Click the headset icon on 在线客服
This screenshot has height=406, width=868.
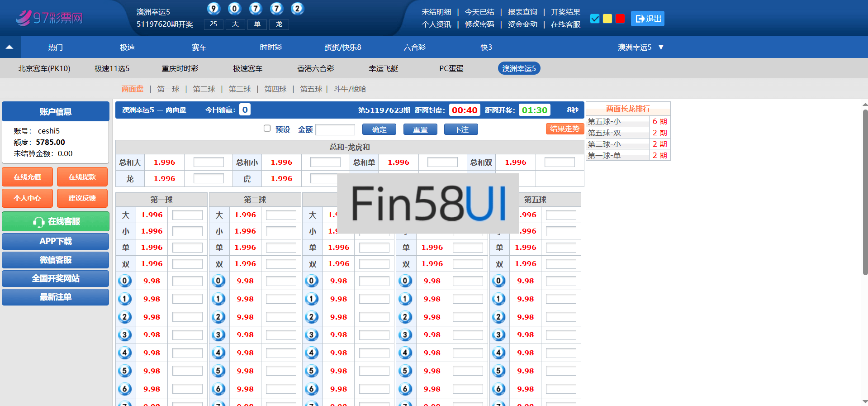[38, 222]
